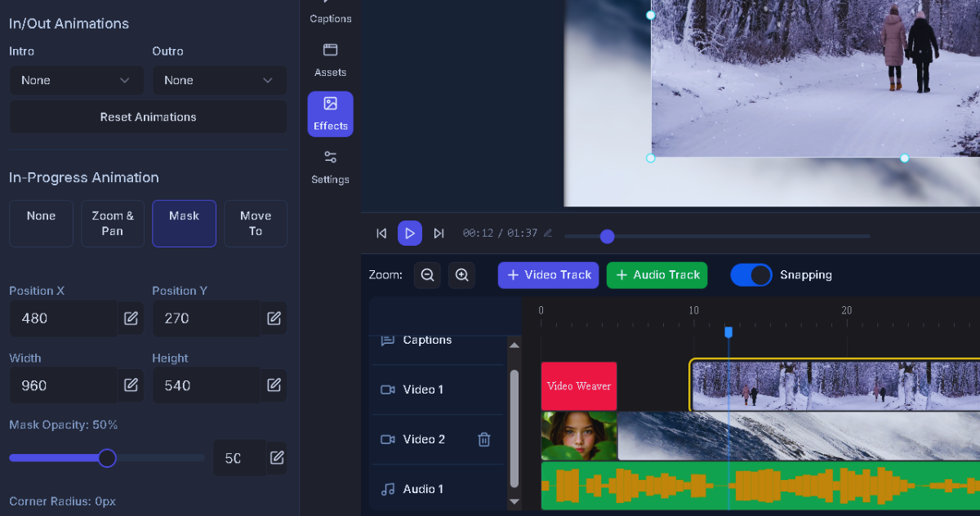Delete the Video 2 track with trash icon
980x516 pixels.
[x=483, y=438]
